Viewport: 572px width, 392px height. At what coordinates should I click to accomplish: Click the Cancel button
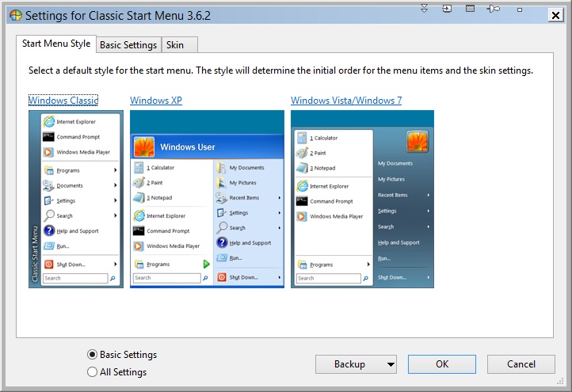521,364
